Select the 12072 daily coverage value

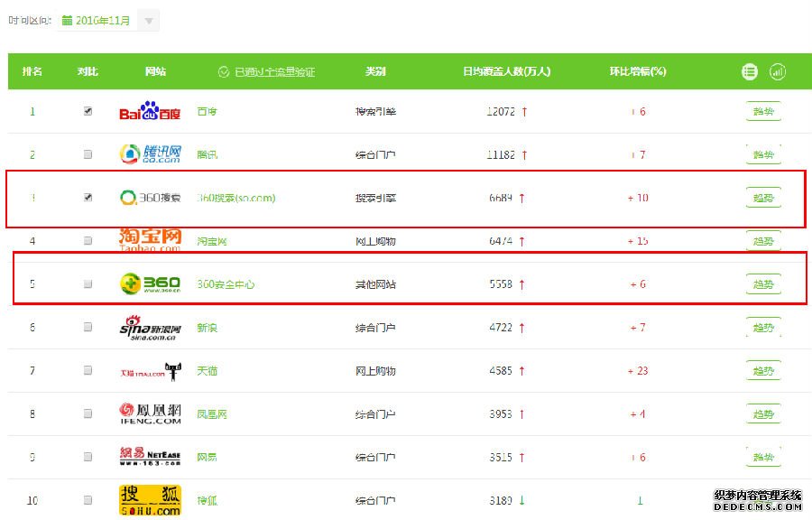point(501,111)
